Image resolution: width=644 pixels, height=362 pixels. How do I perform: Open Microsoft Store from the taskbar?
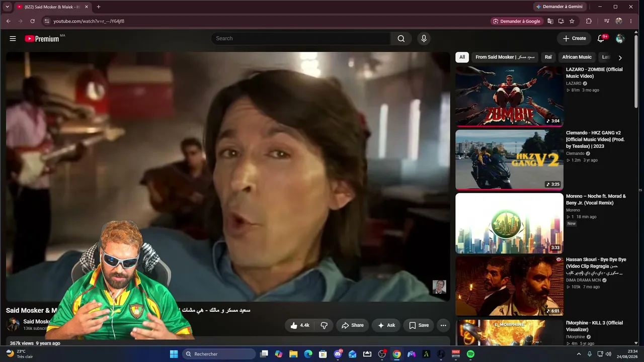pyautogui.click(x=323, y=354)
